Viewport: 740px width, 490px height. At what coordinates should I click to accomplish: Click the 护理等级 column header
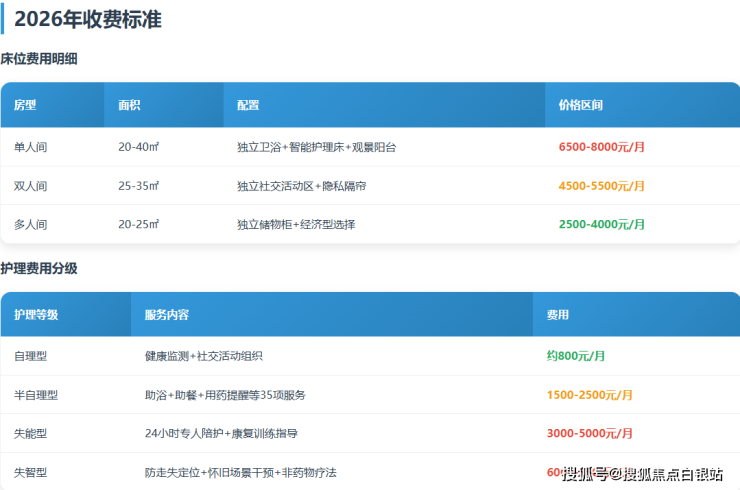[x=36, y=315]
